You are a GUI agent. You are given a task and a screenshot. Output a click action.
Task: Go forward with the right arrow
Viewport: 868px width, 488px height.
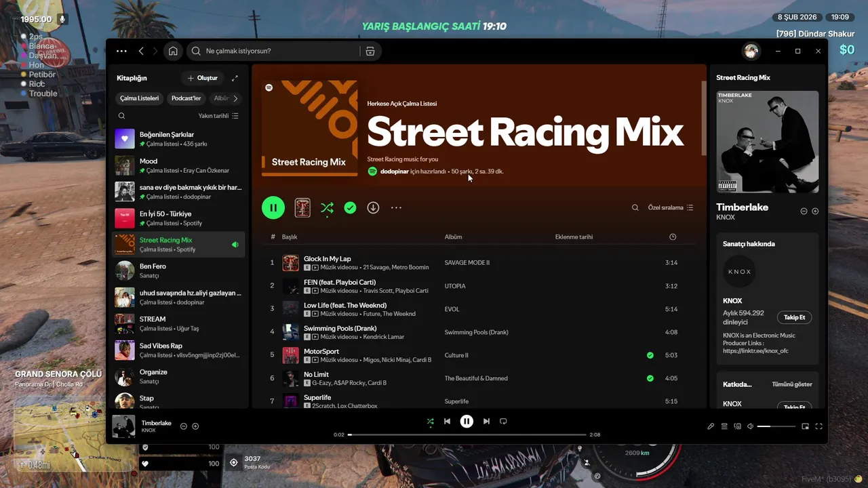tap(155, 51)
